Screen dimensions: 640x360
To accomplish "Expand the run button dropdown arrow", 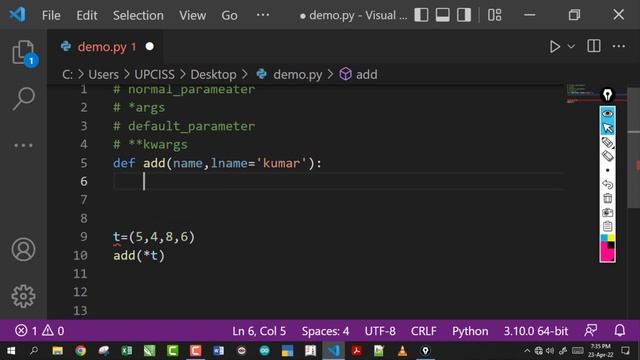I will click(x=571, y=47).
